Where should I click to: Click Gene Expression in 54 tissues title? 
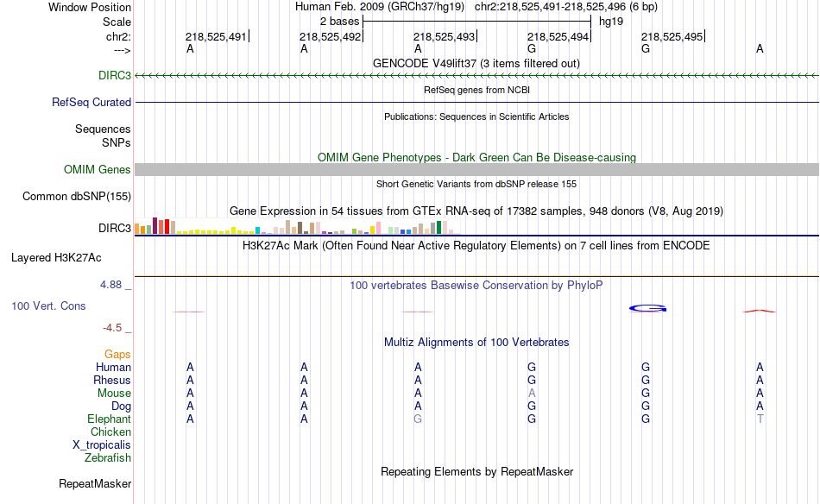point(476,211)
